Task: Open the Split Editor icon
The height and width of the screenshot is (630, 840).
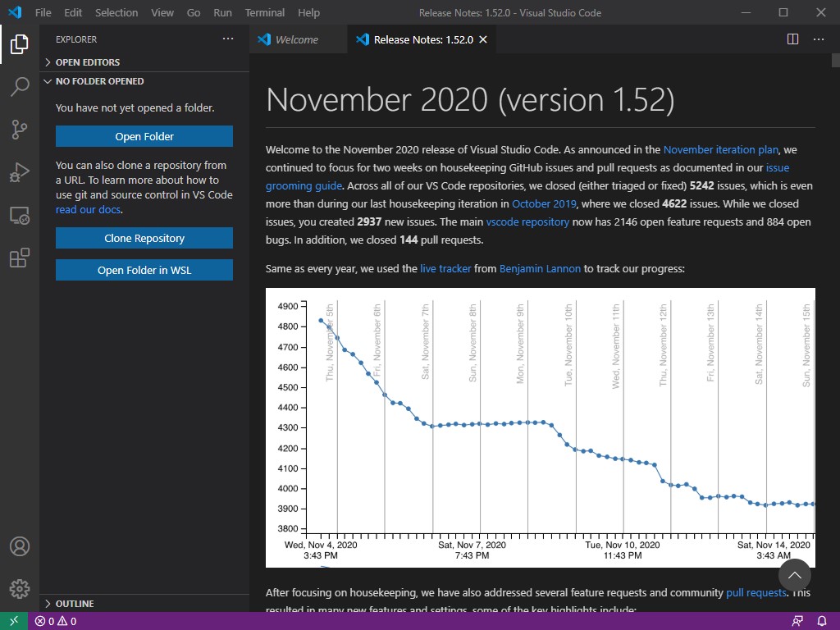Action: coord(792,39)
